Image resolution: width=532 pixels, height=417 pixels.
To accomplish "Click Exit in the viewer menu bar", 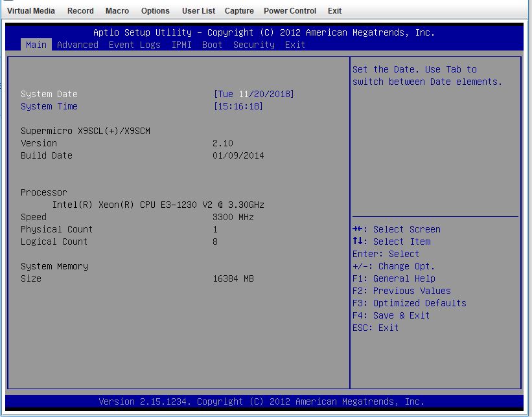I will (334, 11).
